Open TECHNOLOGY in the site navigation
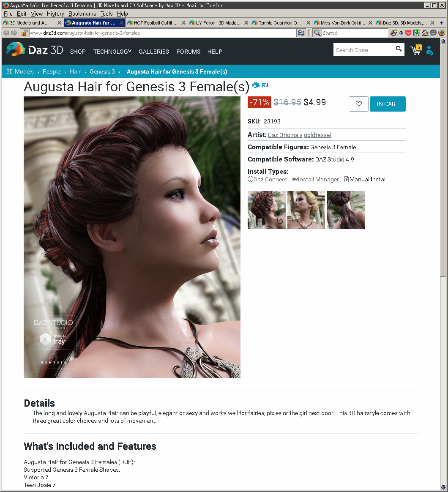The width and height of the screenshot is (448, 492). click(x=112, y=52)
